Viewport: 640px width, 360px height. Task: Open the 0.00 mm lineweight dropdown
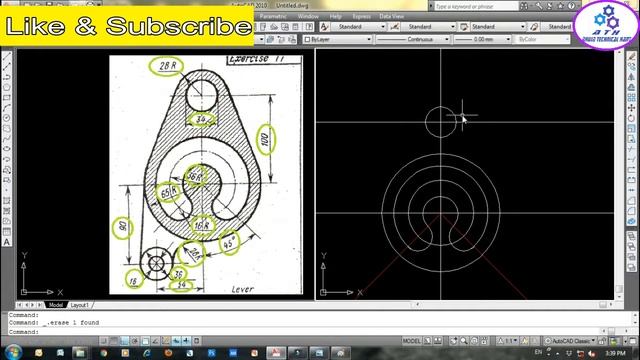pyautogui.click(x=482, y=39)
